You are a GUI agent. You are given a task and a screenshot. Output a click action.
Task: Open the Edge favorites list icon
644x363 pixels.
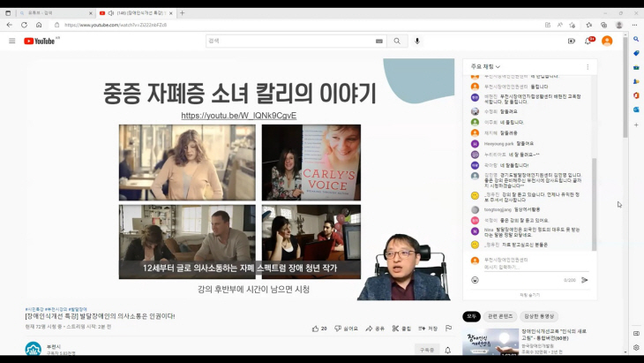coord(589,25)
